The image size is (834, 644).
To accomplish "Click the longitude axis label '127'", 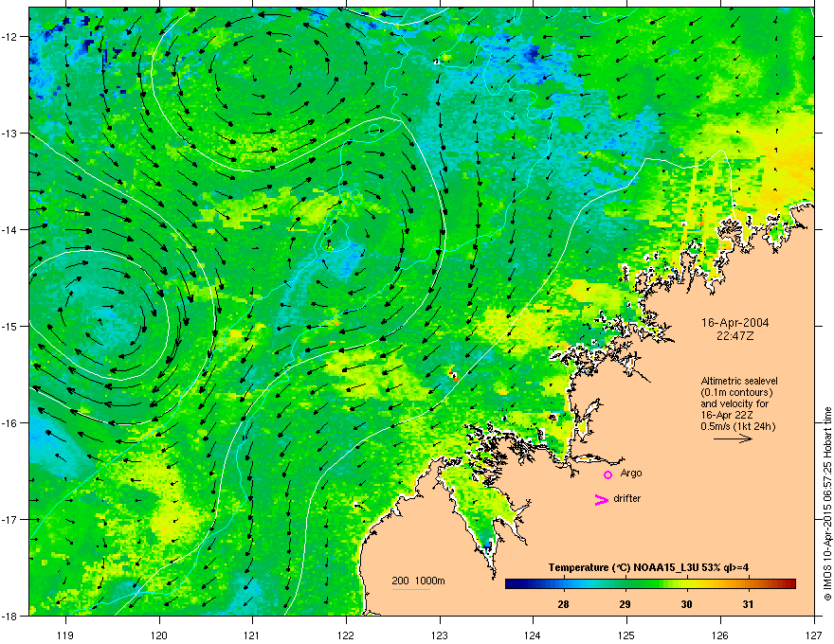I will 814,635.
